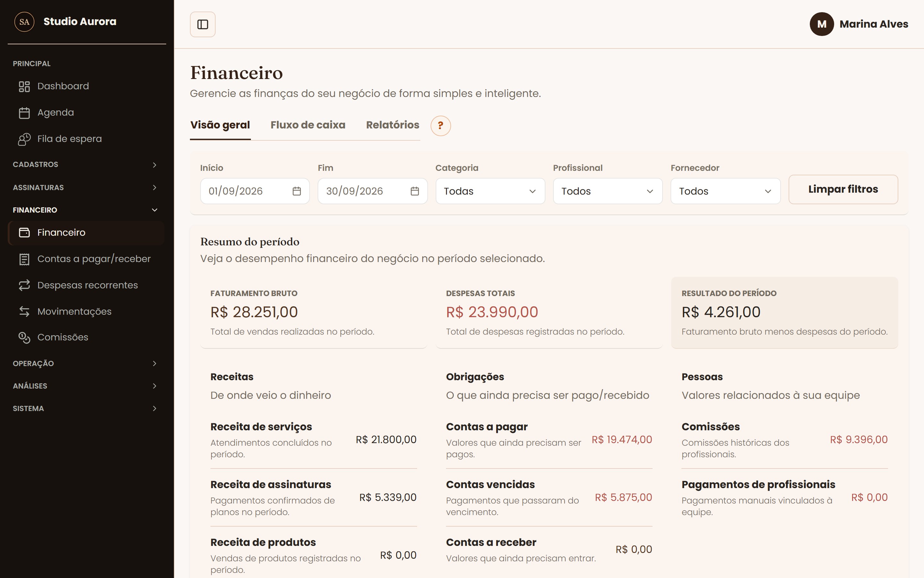
Task: Click the Contas a receber title
Action: 491,542
